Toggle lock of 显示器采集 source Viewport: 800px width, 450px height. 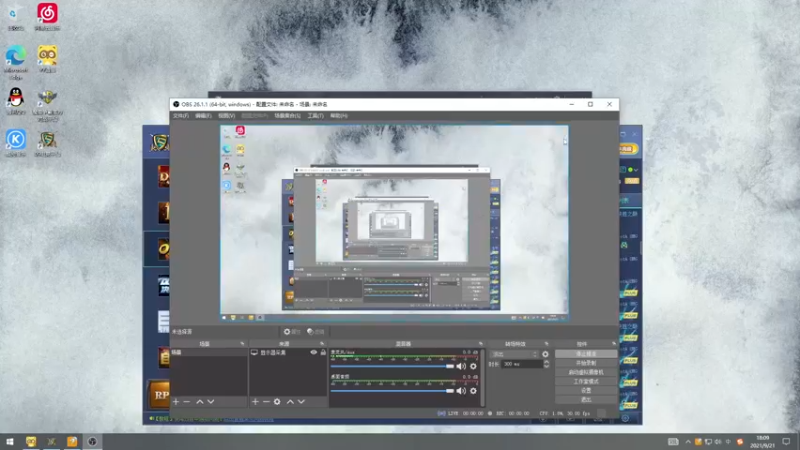coord(323,353)
